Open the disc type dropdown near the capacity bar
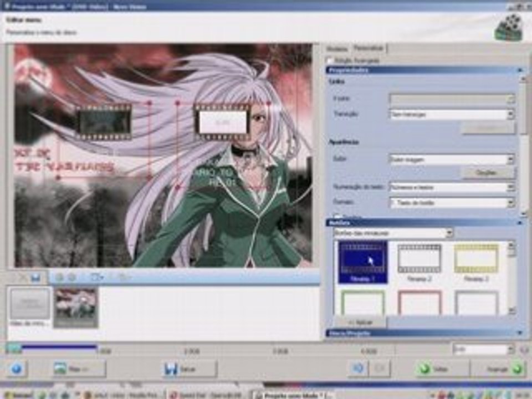This screenshot has width=532, height=399. coord(484,350)
